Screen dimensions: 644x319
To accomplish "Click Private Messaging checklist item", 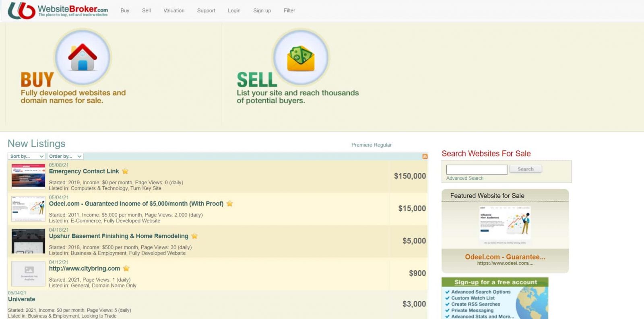I will click(x=472, y=311).
